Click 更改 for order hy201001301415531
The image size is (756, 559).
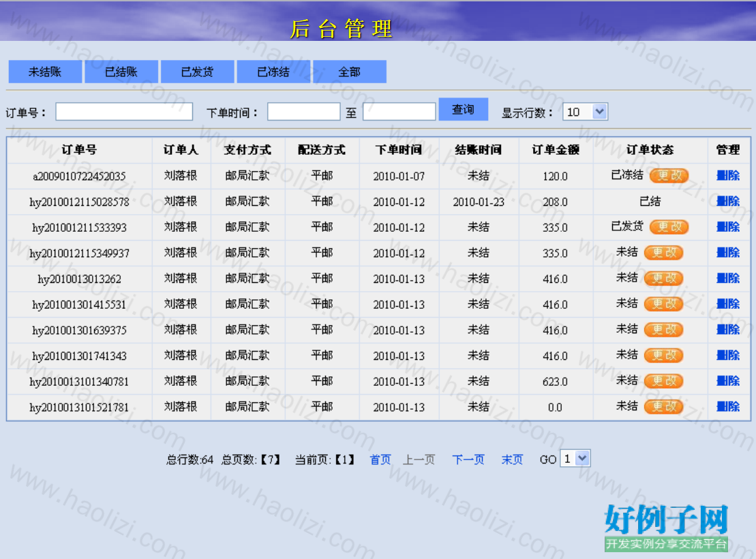(x=664, y=304)
